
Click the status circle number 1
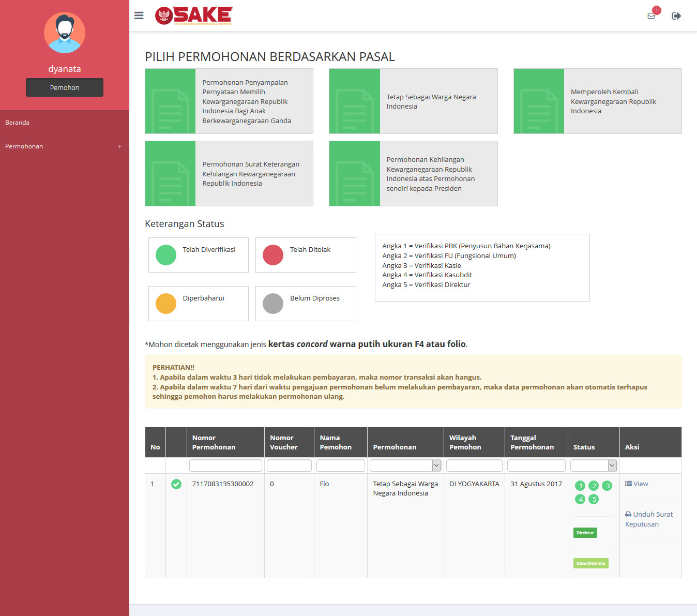(x=580, y=486)
